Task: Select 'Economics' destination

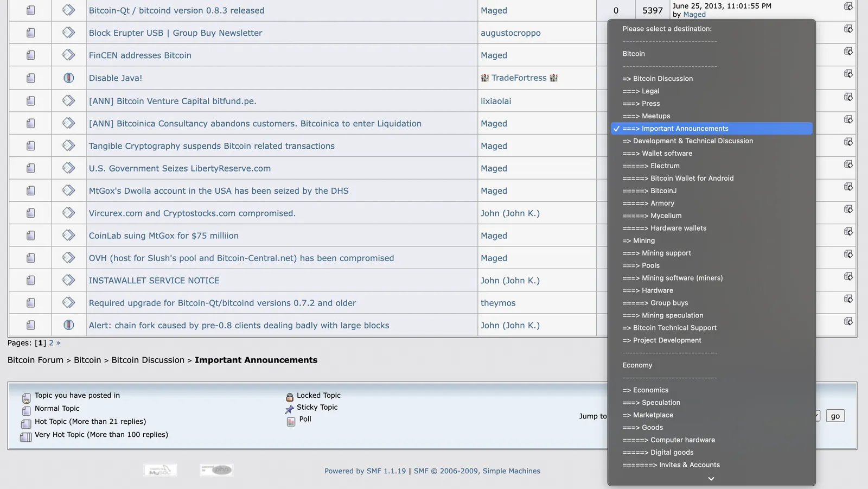Action: pos(711,391)
